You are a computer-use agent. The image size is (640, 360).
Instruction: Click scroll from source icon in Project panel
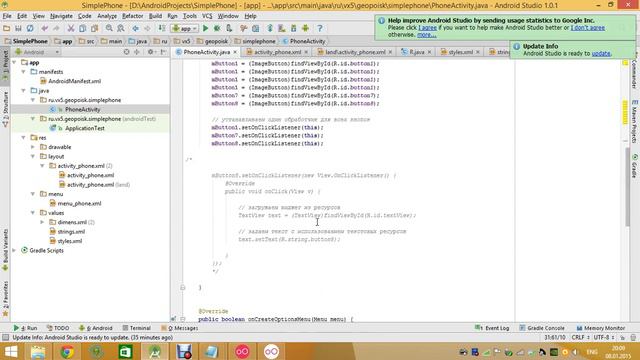tap(127, 52)
